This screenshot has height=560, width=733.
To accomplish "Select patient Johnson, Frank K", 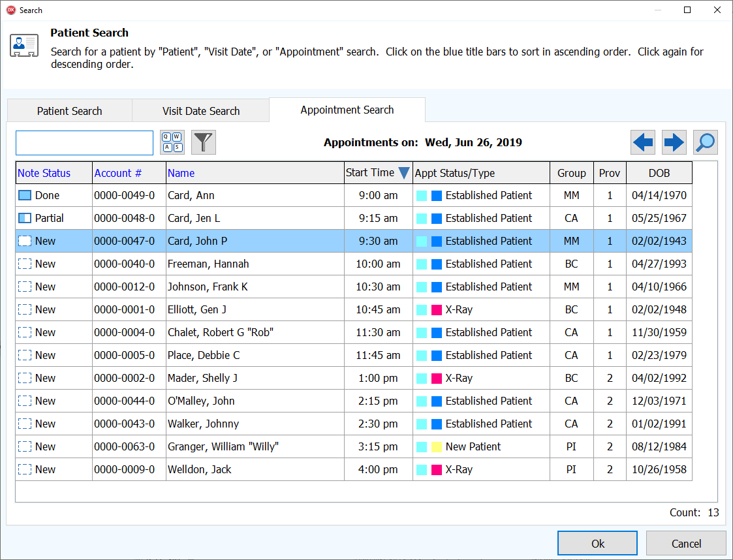I will pyautogui.click(x=208, y=287).
